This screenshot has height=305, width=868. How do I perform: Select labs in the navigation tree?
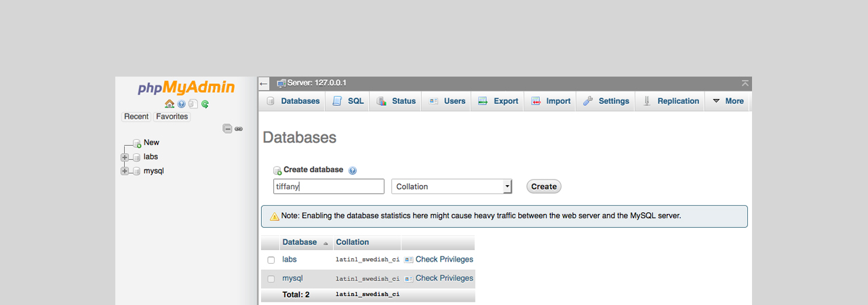pyautogui.click(x=151, y=157)
